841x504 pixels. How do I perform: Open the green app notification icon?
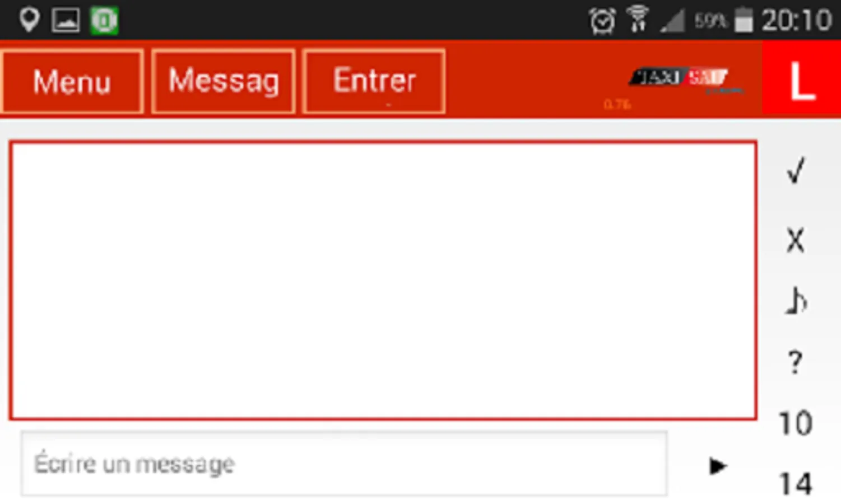pyautogui.click(x=104, y=20)
